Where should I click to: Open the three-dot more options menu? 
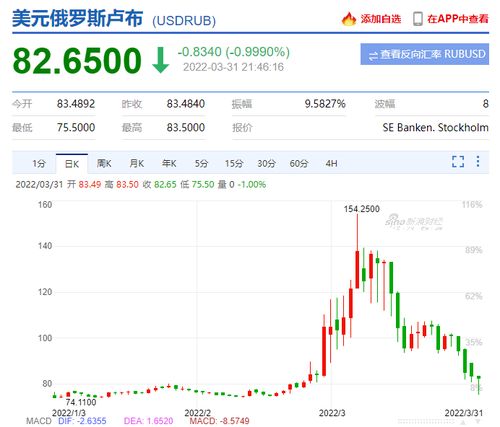[x=478, y=162]
